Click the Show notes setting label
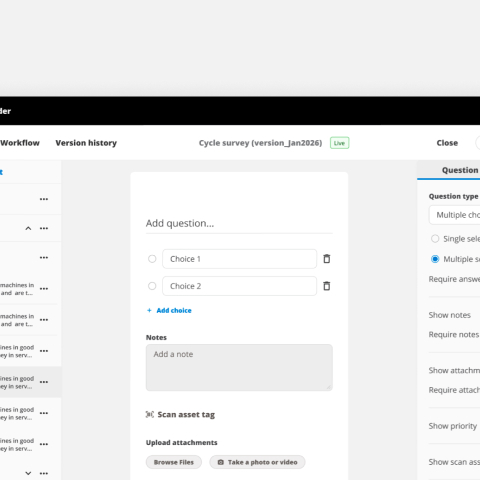Image resolution: width=480 pixels, height=480 pixels. pos(449,315)
